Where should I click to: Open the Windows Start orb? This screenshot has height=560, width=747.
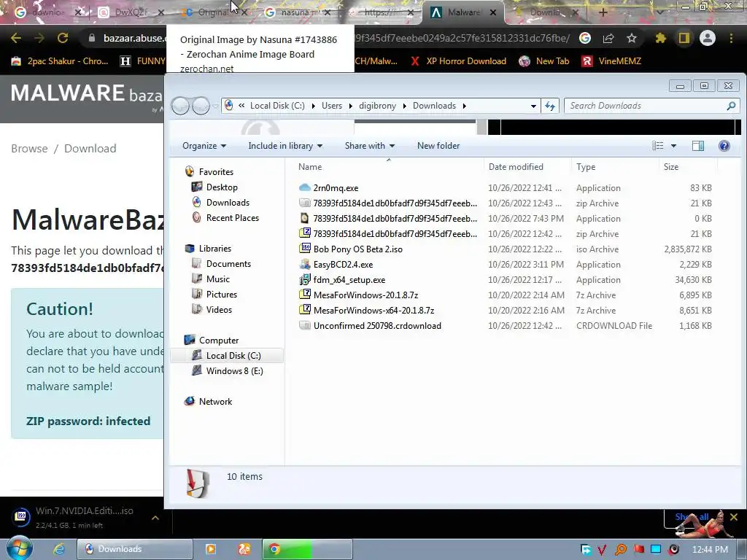[x=19, y=548]
